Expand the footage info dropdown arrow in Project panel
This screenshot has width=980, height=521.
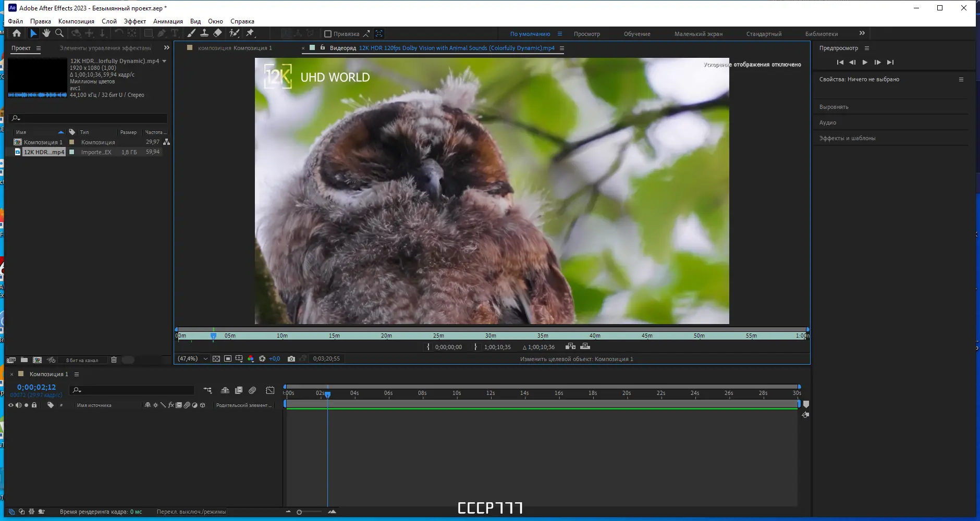click(164, 61)
